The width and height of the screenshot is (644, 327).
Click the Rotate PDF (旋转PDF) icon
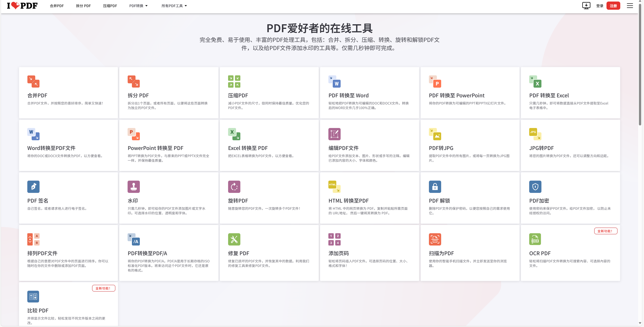pyautogui.click(x=234, y=187)
